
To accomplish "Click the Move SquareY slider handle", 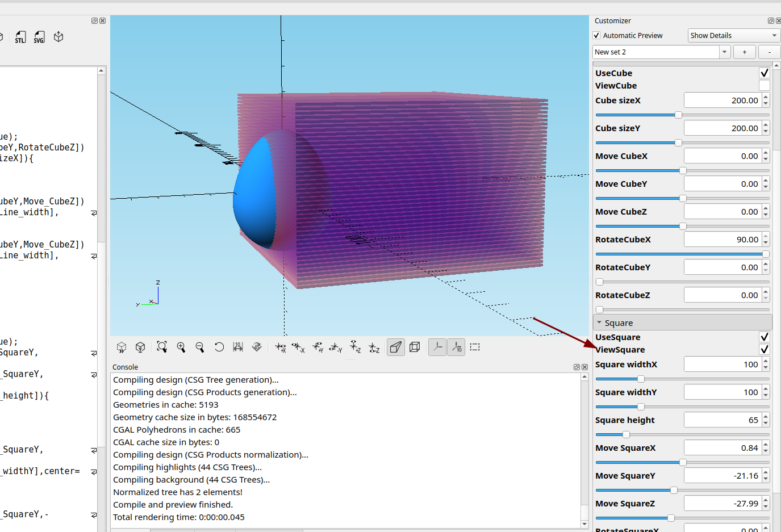I will pyautogui.click(x=674, y=491).
